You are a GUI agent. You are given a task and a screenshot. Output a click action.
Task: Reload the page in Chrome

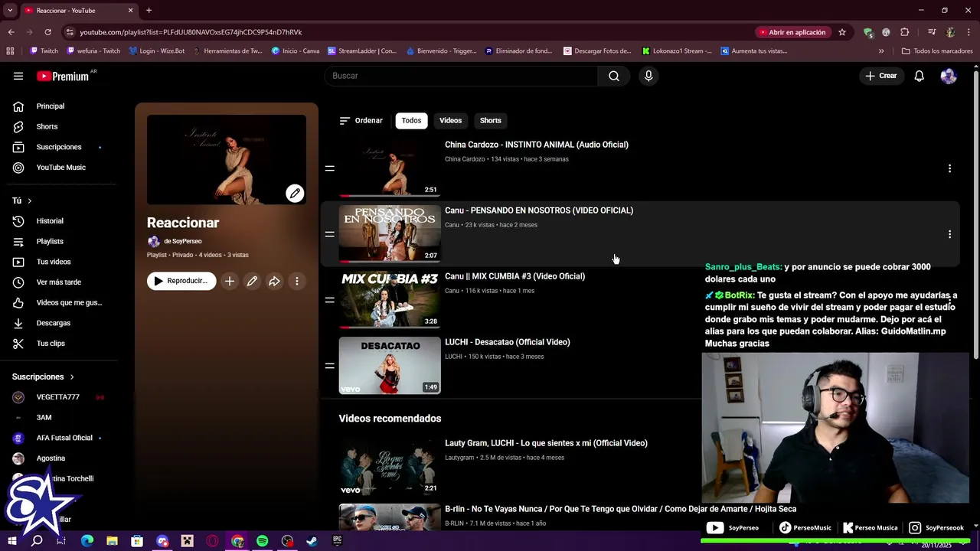[x=47, y=32]
